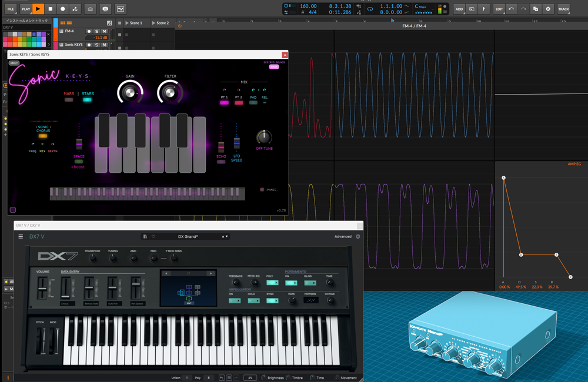Screen dimensions: 588x382
Task: Toggle Portamento ON switch in DX7 V
Action: [291, 283]
